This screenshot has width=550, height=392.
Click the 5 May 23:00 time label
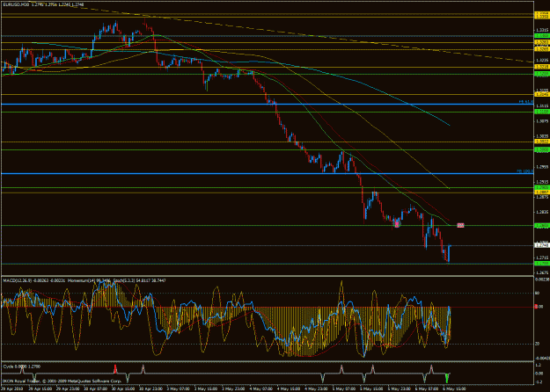pyautogui.click(x=399, y=389)
